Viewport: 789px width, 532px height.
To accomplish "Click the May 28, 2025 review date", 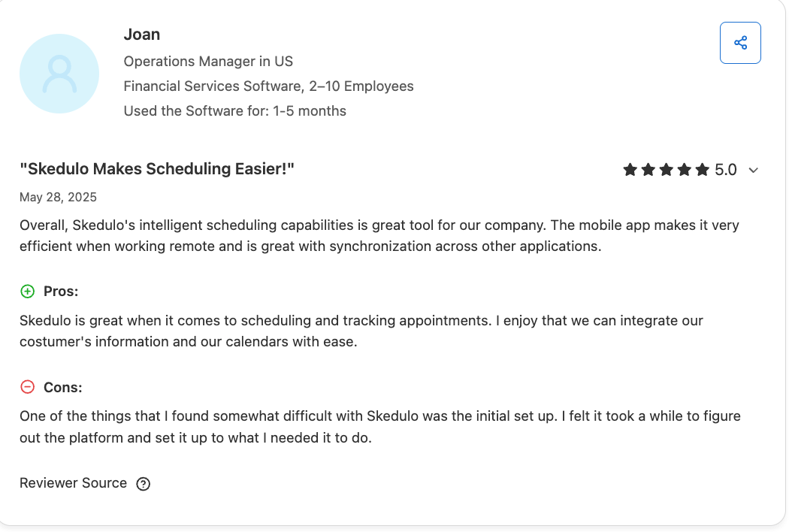I will pyautogui.click(x=58, y=198).
